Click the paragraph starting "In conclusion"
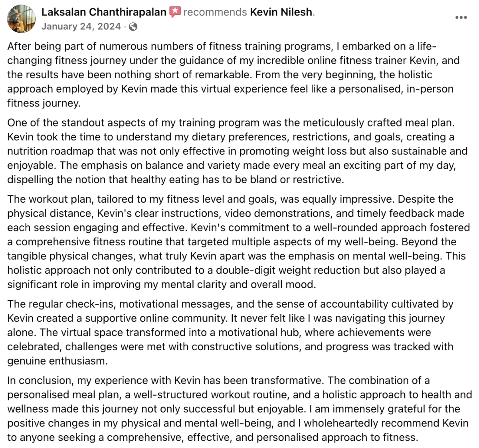Viewport: 479px width, 448px height. tap(239, 409)
